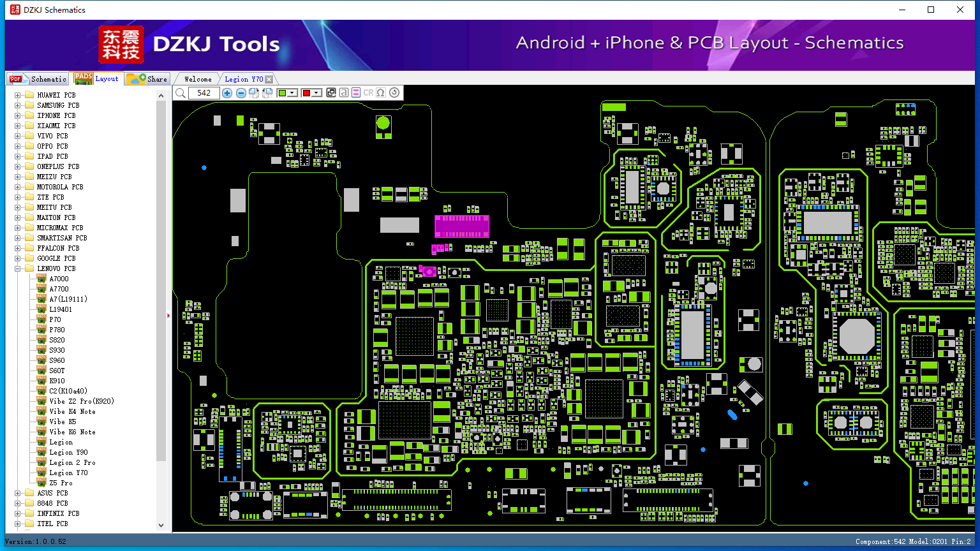The image size is (980, 551).
Task: Open the A7(L19111) layout entry
Action: (x=68, y=299)
